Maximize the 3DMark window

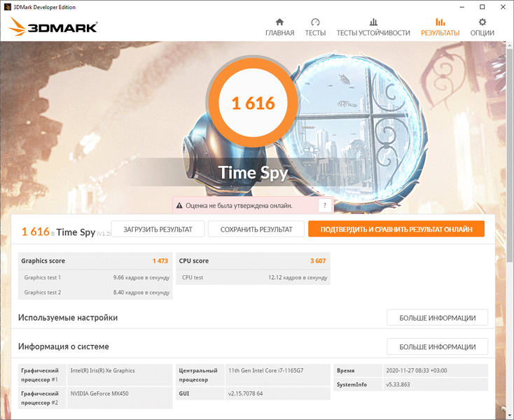(x=482, y=7)
